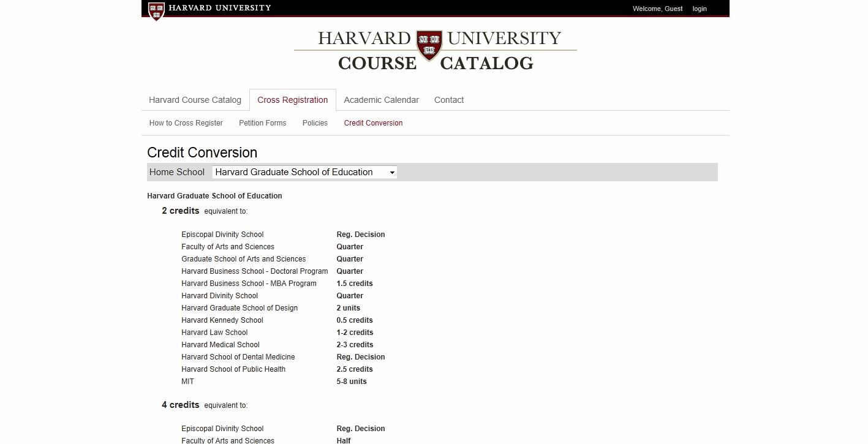The image size is (868, 444).
Task: Open the Academic Calendar tab
Action: [381, 100]
